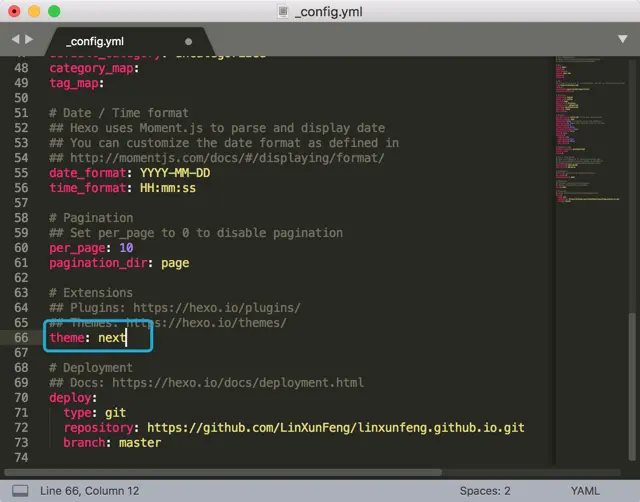The height and width of the screenshot is (502, 640).
Task: Click line number 66 in gutter
Action: pos(21,338)
